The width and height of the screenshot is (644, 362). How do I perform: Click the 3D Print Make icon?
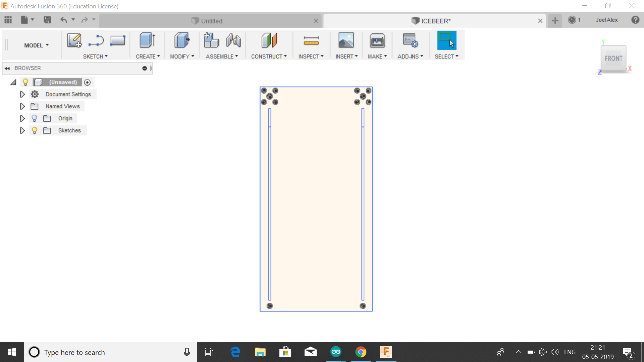[377, 41]
